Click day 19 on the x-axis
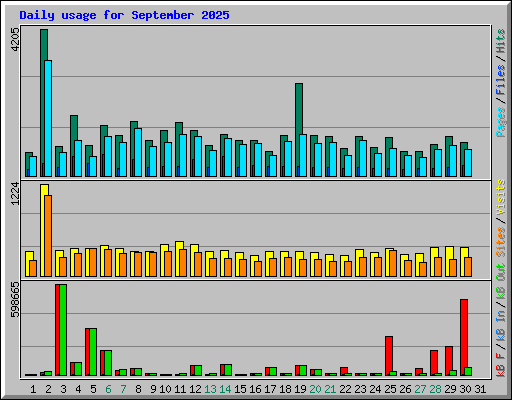The image size is (512, 400). click(x=300, y=389)
